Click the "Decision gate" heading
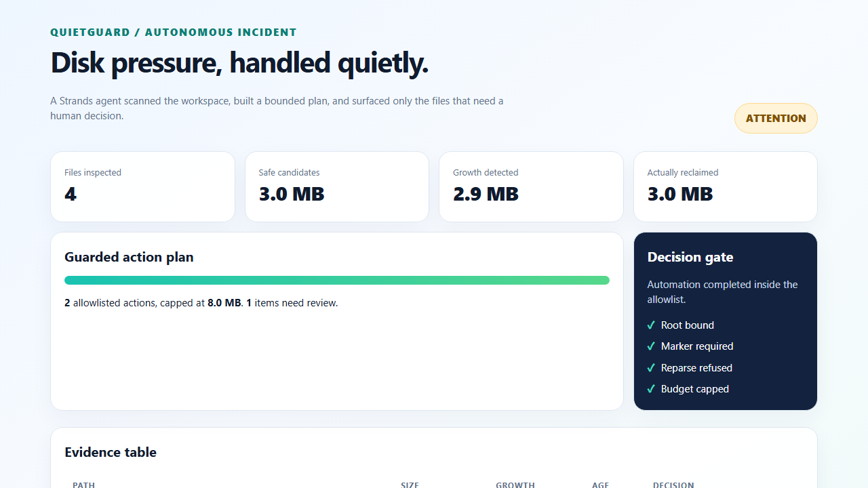Viewport: 868px width, 488px height. pos(690,258)
